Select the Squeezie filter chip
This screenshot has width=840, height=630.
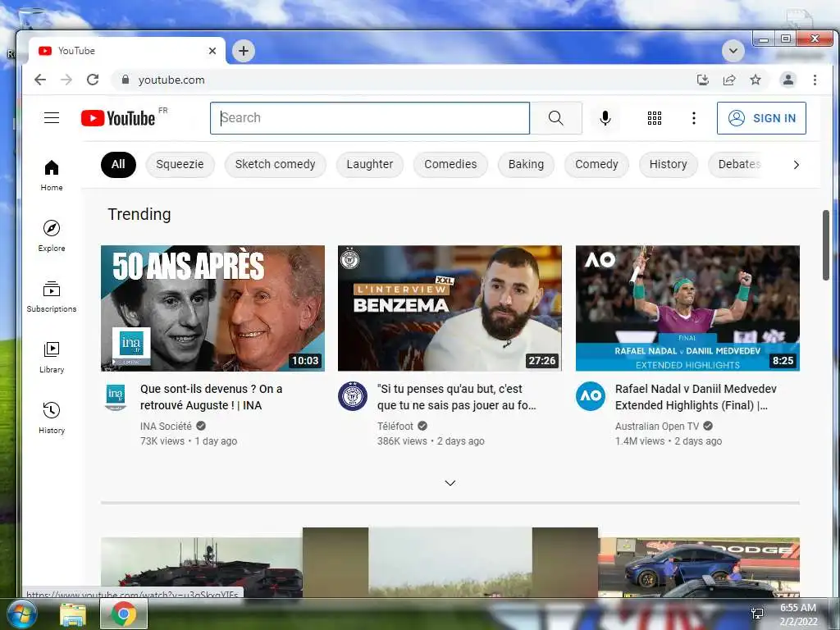click(180, 164)
